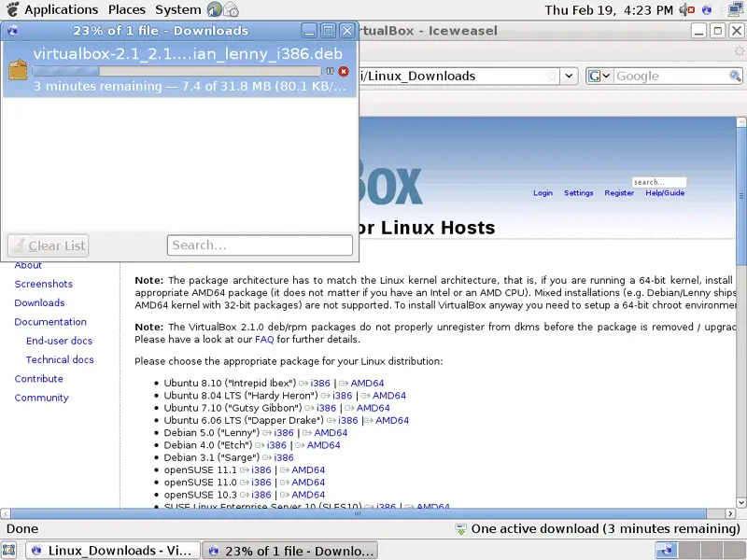The height and width of the screenshot is (560, 747).
Task: Download Debian 3.1 Sarge i386 package
Action: coord(284,457)
